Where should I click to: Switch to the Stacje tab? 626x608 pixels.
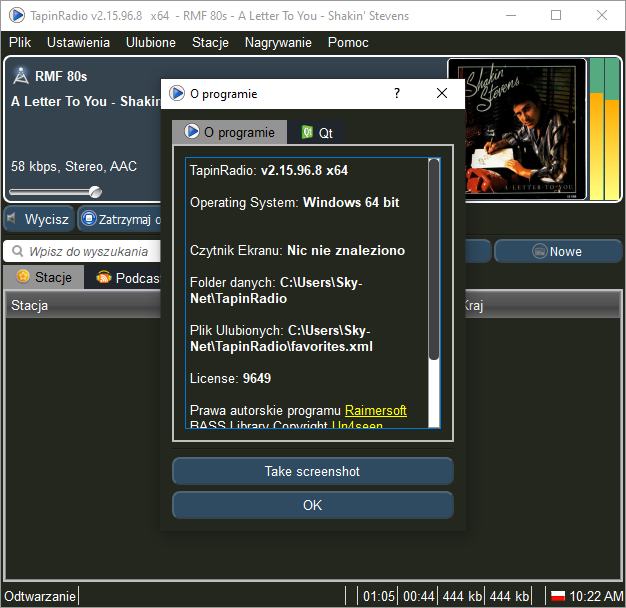coord(44,277)
